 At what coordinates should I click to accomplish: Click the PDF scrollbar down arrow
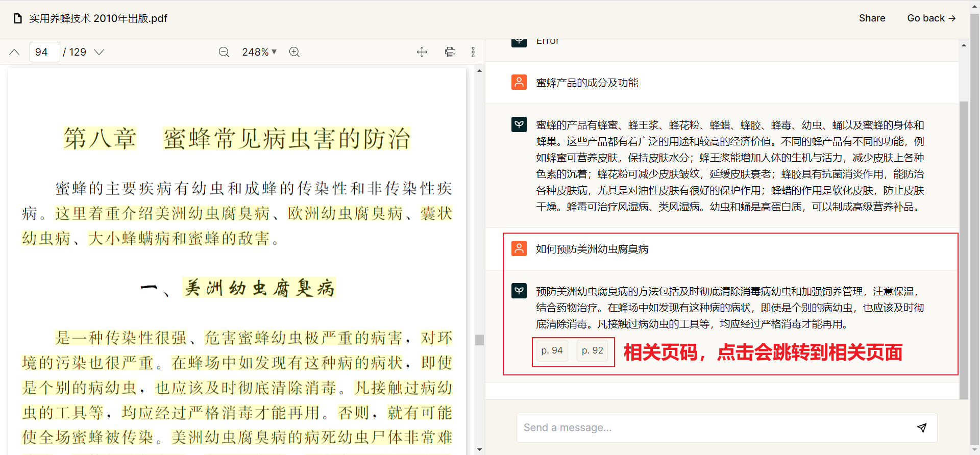479,449
